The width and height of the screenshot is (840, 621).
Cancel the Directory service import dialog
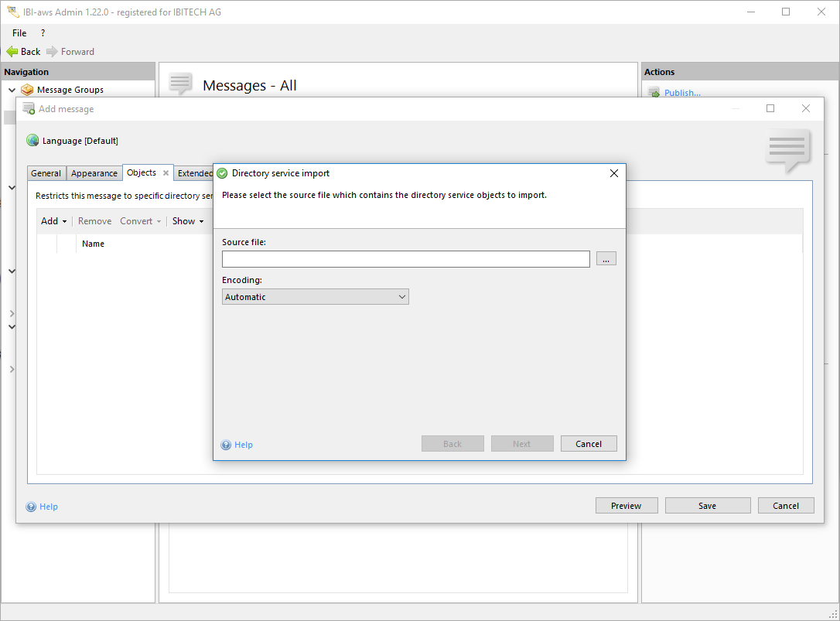tap(588, 444)
